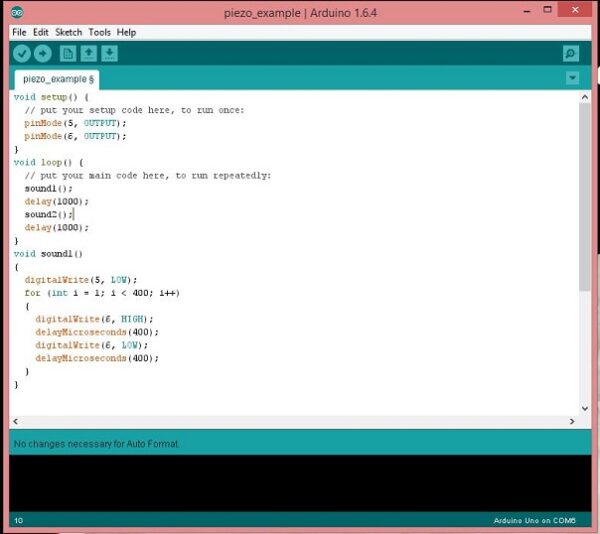600x534 pixels.
Task: Click the Verify checkmark button
Action: (x=22, y=54)
